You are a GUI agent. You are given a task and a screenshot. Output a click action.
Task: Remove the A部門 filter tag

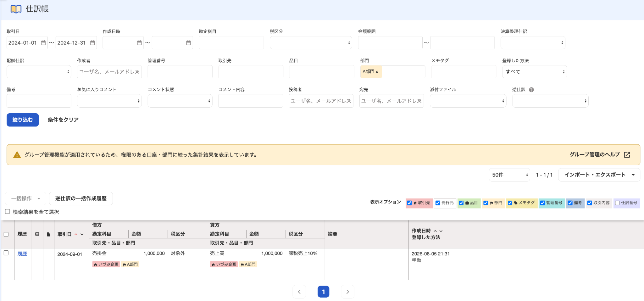[377, 72]
